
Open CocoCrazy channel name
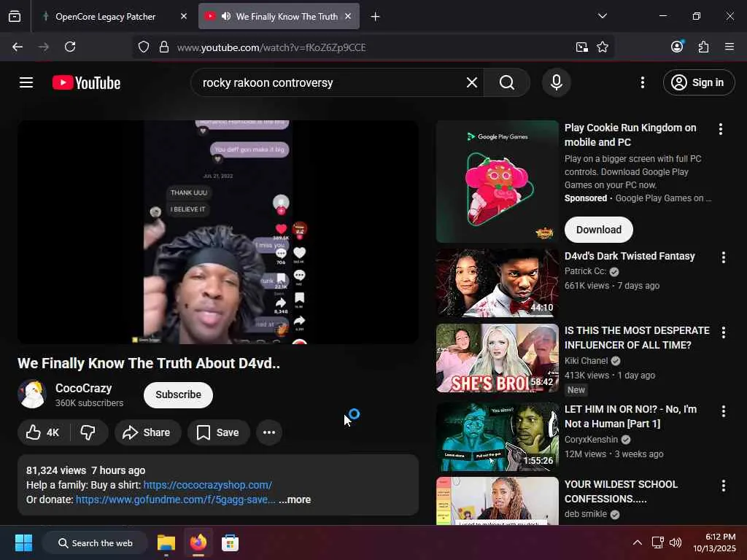click(84, 389)
